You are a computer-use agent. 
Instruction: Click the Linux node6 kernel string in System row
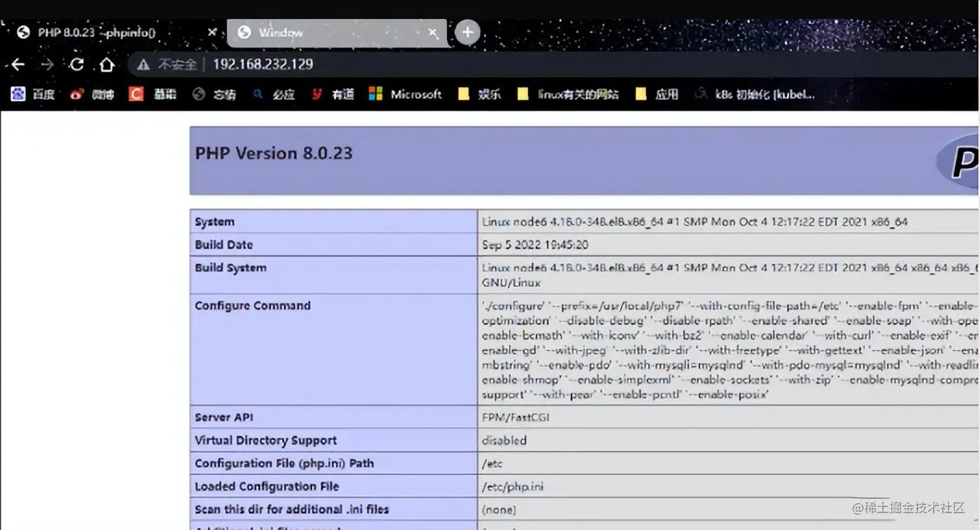click(695, 221)
